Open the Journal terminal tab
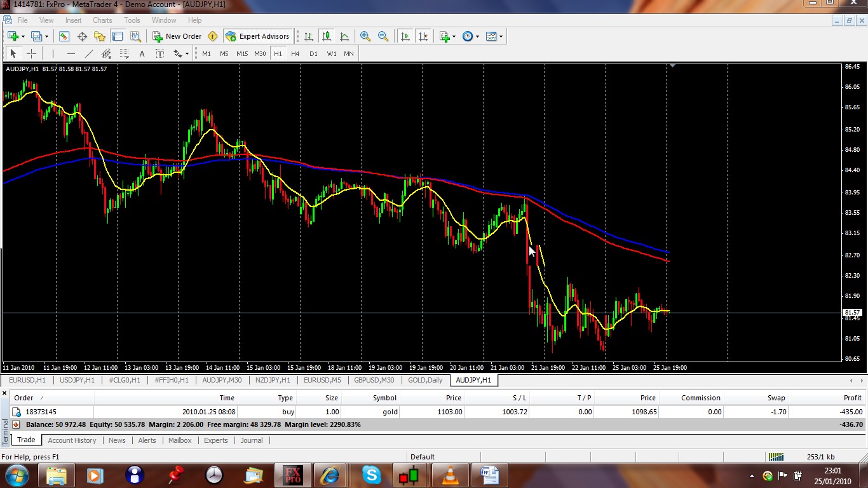Image resolution: width=868 pixels, height=488 pixels. point(252,440)
